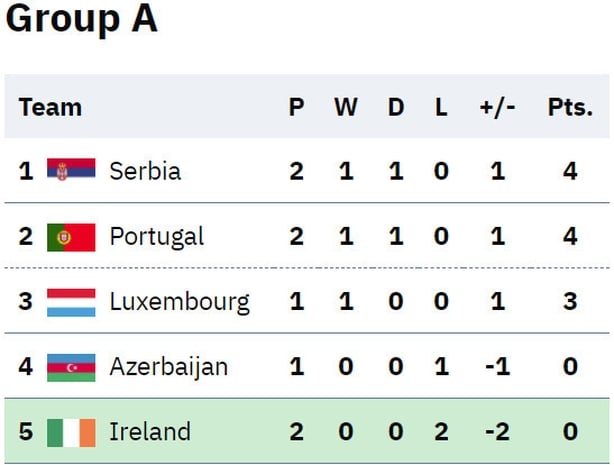Screen dimensions: 614x465
Task: Select the Luxembourg team name
Action: [x=179, y=302]
